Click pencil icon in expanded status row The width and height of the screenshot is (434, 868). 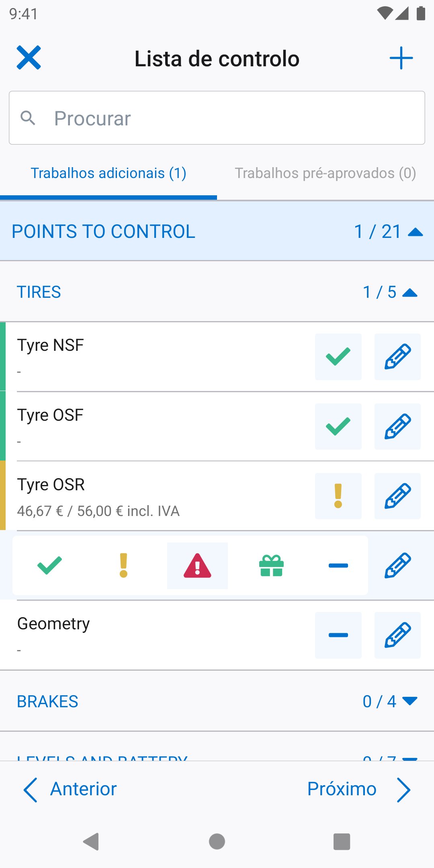click(x=397, y=566)
